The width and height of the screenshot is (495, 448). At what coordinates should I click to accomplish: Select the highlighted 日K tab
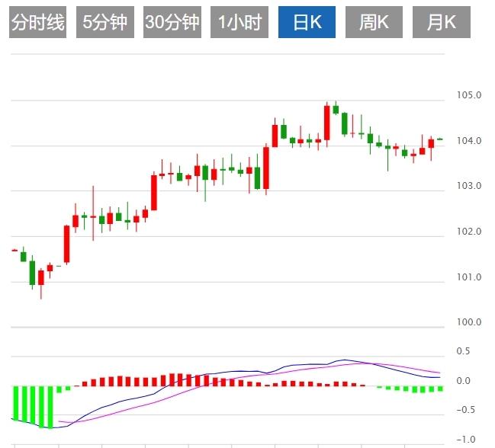coord(307,22)
